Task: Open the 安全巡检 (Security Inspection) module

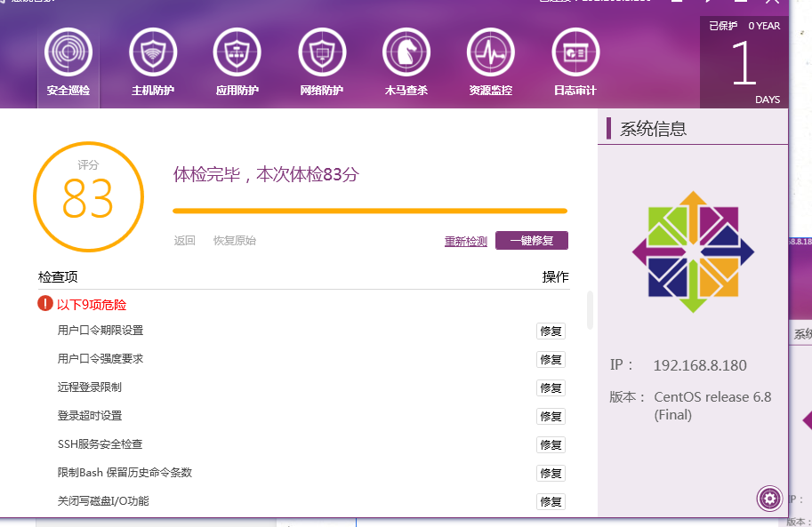Action: click(x=68, y=62)
